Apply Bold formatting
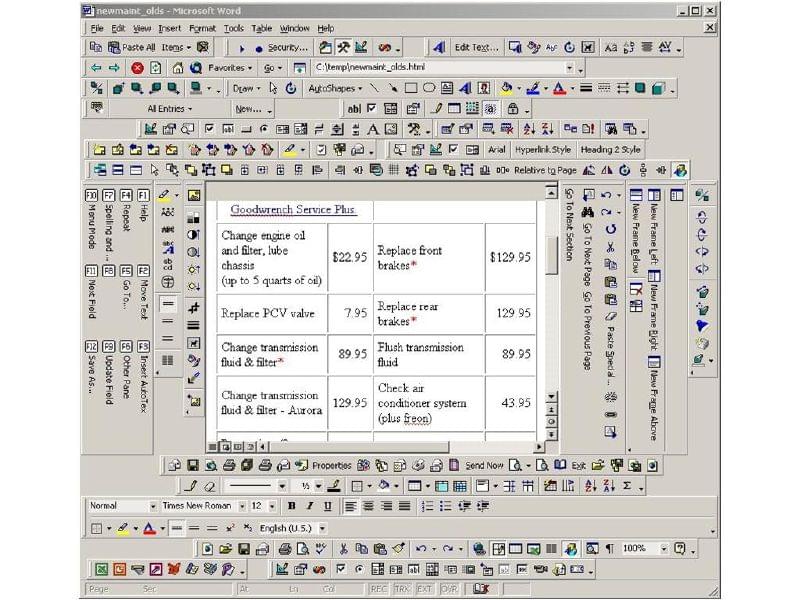800x600 pixels. [291, 506]
